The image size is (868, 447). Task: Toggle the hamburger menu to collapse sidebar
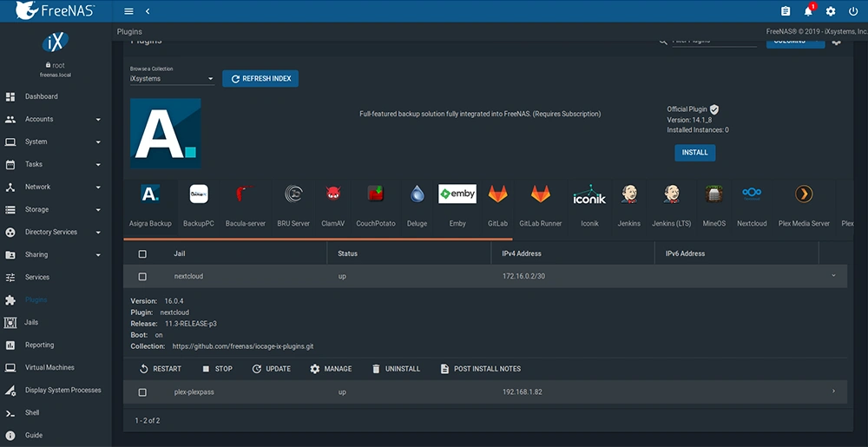tap(129, 11)
